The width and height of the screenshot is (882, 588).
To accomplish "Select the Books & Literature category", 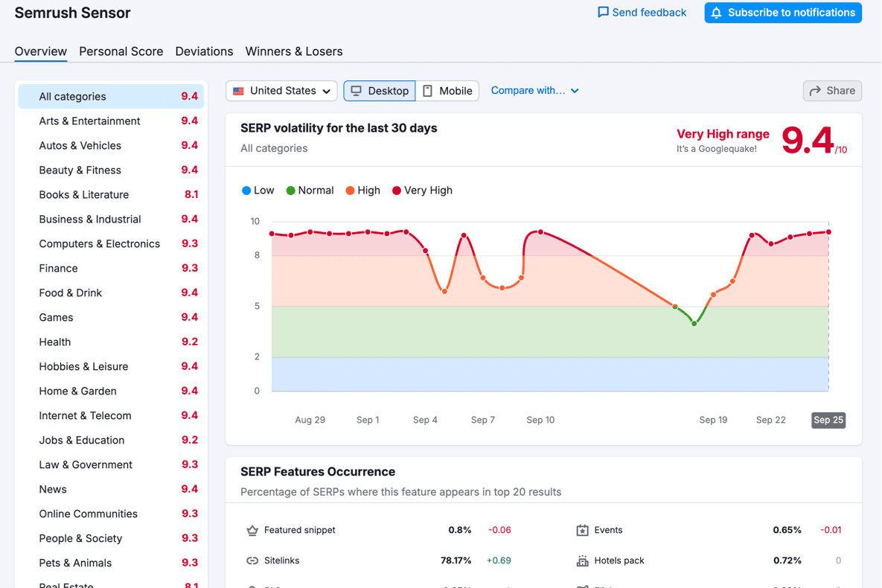I will point(84,195).
